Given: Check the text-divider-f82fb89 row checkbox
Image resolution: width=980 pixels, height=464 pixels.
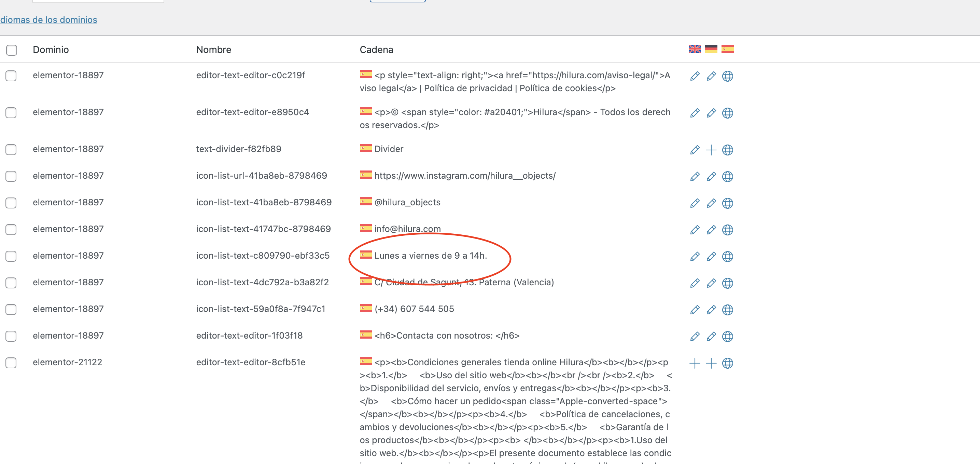Looking at the screenshot, I should [x=11, y=150].
